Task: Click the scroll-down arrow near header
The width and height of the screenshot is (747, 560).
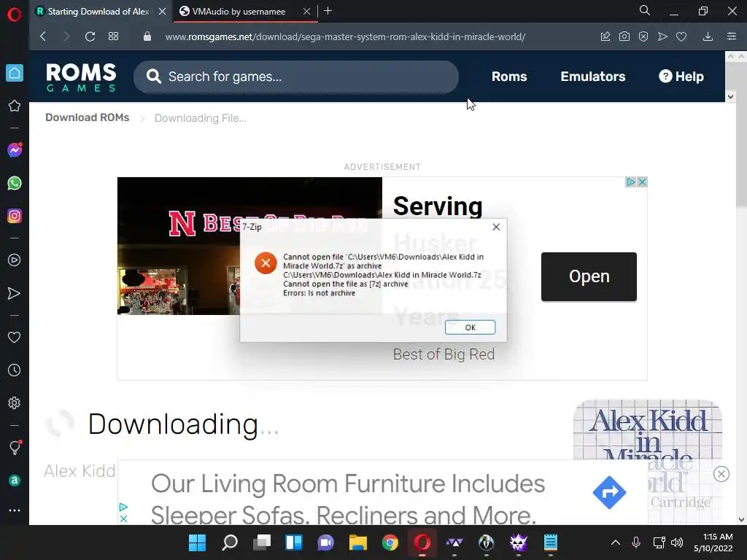Action: [730, 97]
